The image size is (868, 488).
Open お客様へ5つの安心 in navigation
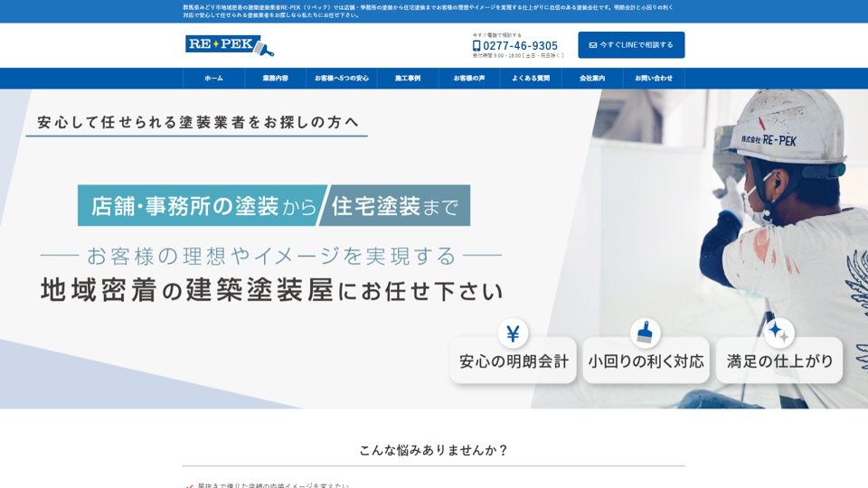click(x=342, y=79)
